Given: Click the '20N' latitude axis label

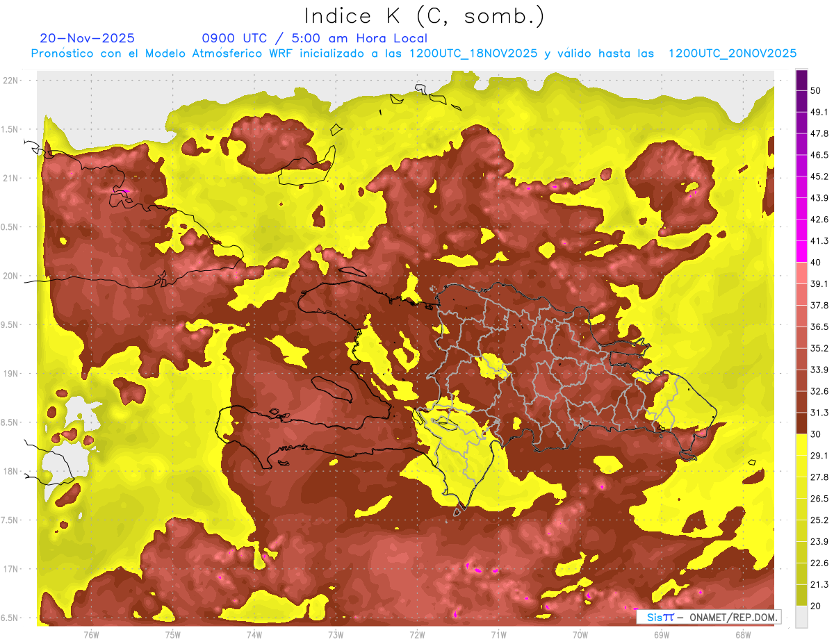Looking at the screenshot, I should 12,276.
